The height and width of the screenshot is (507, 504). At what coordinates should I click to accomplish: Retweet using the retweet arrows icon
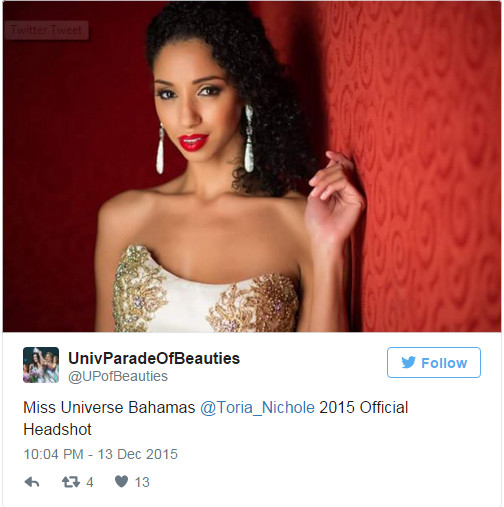[71, 482]
